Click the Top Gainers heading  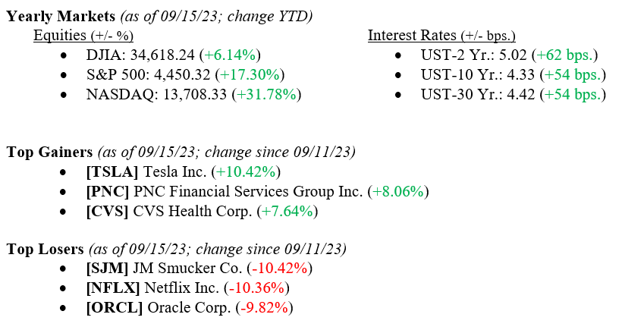tap(49, 152)
